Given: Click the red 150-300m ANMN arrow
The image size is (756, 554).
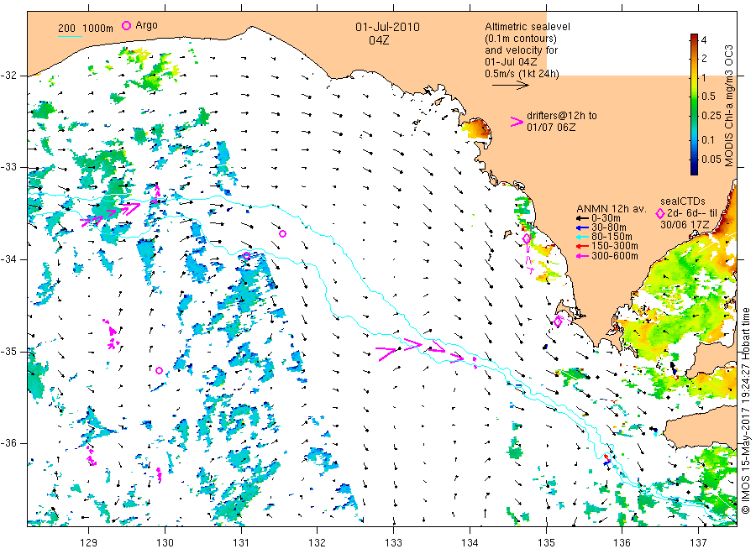Looking at the screenshot, I should pyautogui.click(x=582, y=246).
